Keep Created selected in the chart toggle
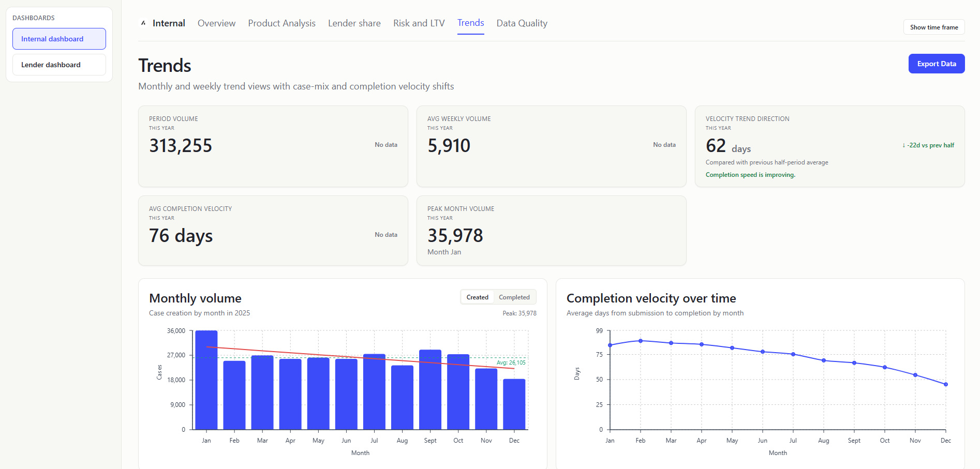 pyautogui.click(x=477, y=297)
